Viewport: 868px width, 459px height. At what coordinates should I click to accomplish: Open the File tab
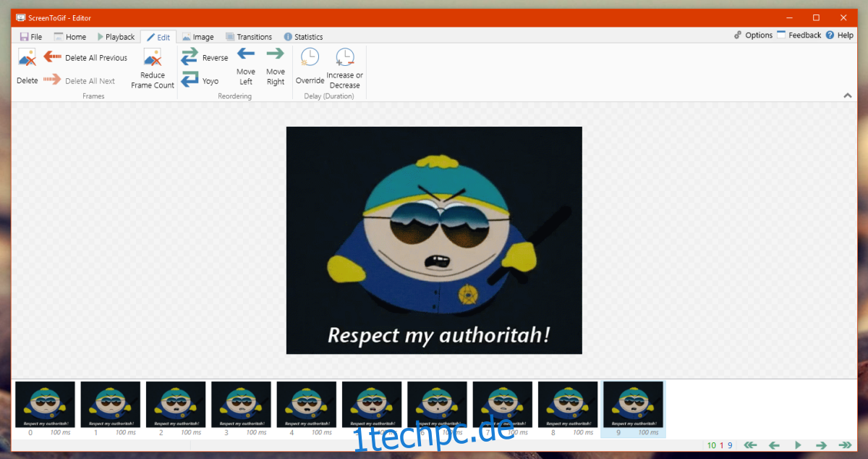(31, 37)
